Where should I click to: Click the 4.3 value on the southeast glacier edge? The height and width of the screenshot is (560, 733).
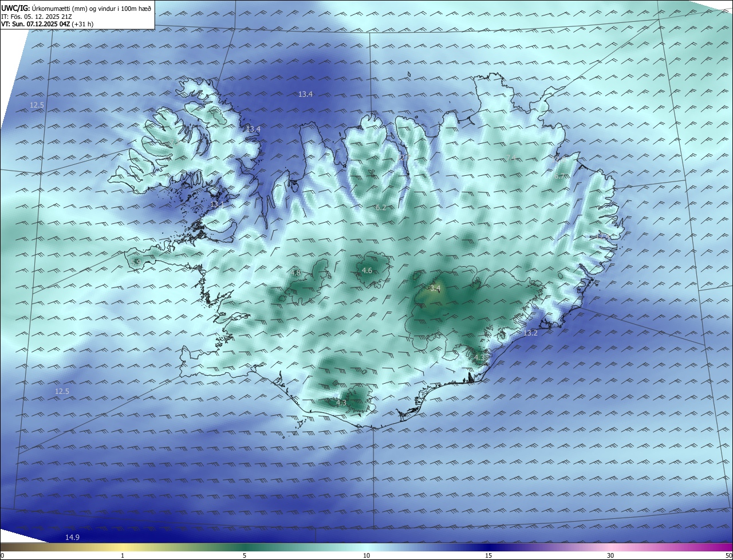click(x=479, y=358)
